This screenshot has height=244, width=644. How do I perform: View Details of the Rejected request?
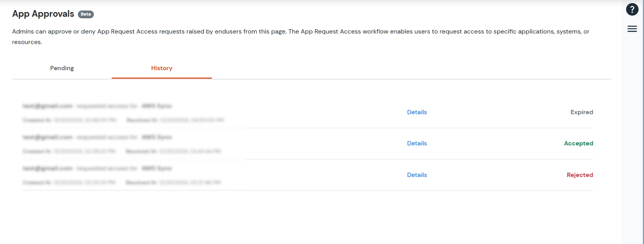pos(417,175)
